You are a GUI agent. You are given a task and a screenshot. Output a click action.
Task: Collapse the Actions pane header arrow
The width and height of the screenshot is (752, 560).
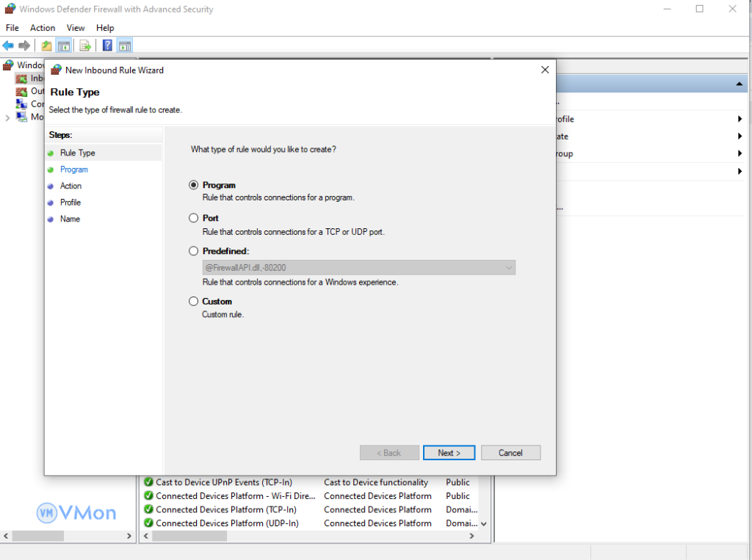pyautogui.click(x=739, y=85)
